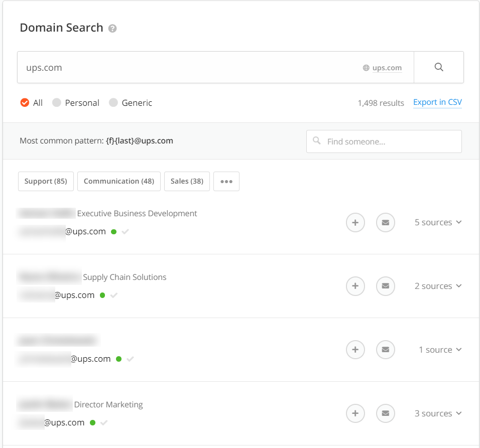Click the most common pattern {f}{last}@ups.com
Screen dimensions: 480x448
click(139, 140)
